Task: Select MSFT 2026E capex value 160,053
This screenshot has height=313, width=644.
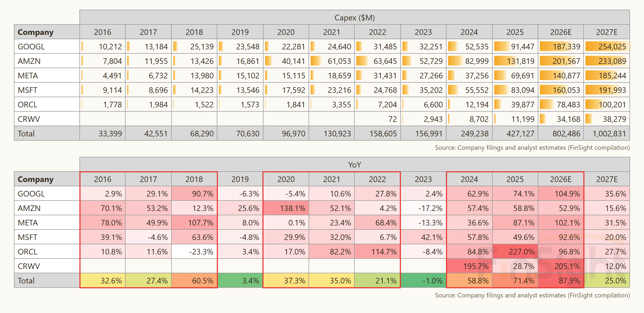Action: [x=566, y=90]
